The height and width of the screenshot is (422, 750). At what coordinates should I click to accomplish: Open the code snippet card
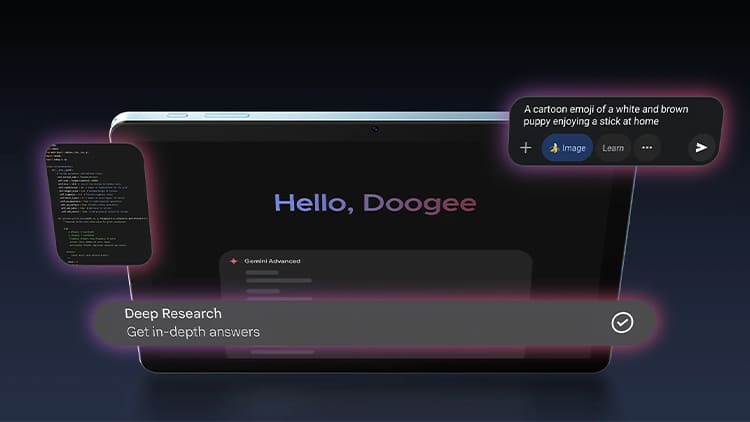(x=99, y=204)
